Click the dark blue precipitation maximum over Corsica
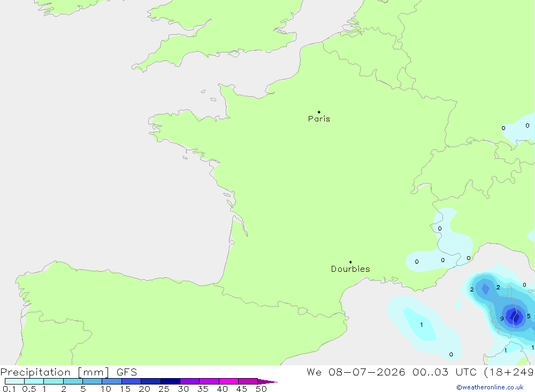The width and height of the screenshot is (535, 392). (515, 317)
